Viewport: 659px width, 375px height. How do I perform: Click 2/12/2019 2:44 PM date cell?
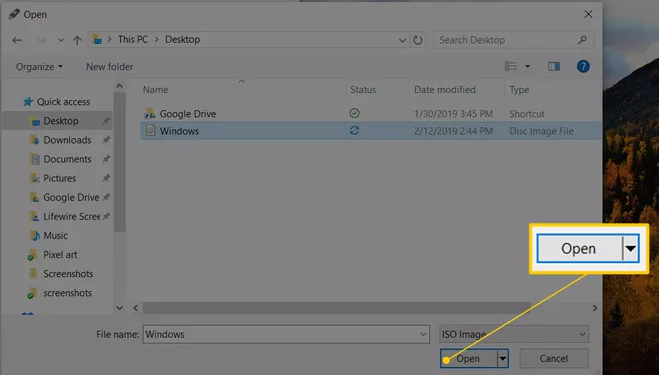(x=453, y=131)
